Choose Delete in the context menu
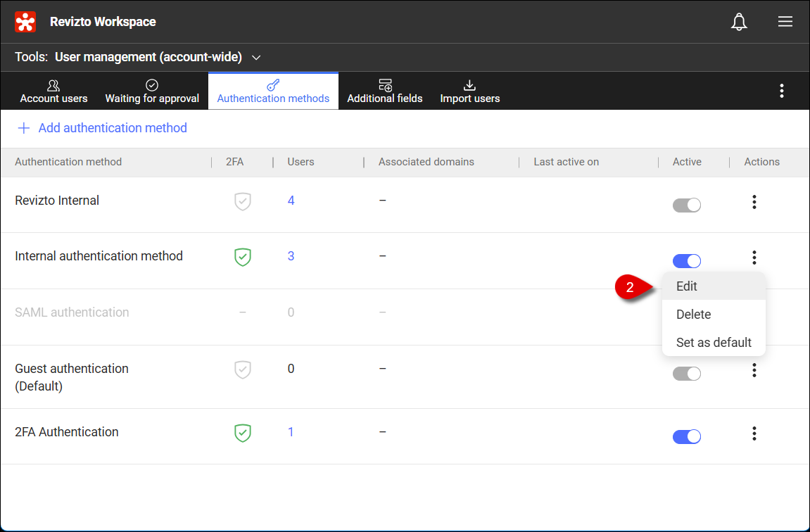This screenshot has height=532, width=810. tap(714, 314)
